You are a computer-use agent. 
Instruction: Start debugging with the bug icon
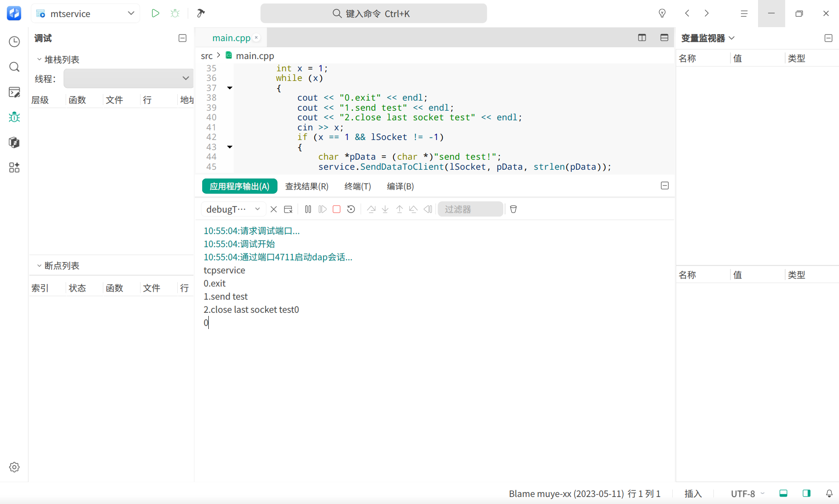pyautogui.click(x=175, y=13)
